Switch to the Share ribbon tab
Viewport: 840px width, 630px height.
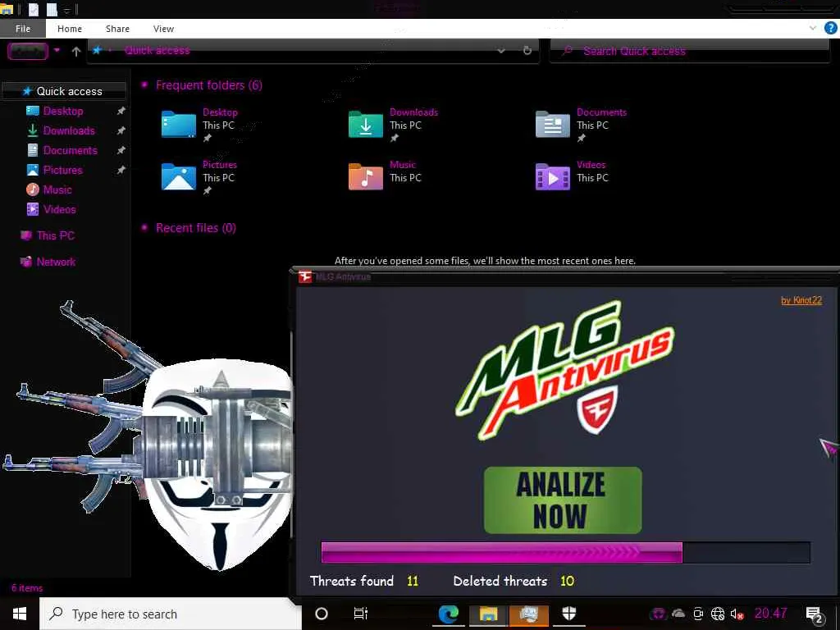[x=117, y=29]
